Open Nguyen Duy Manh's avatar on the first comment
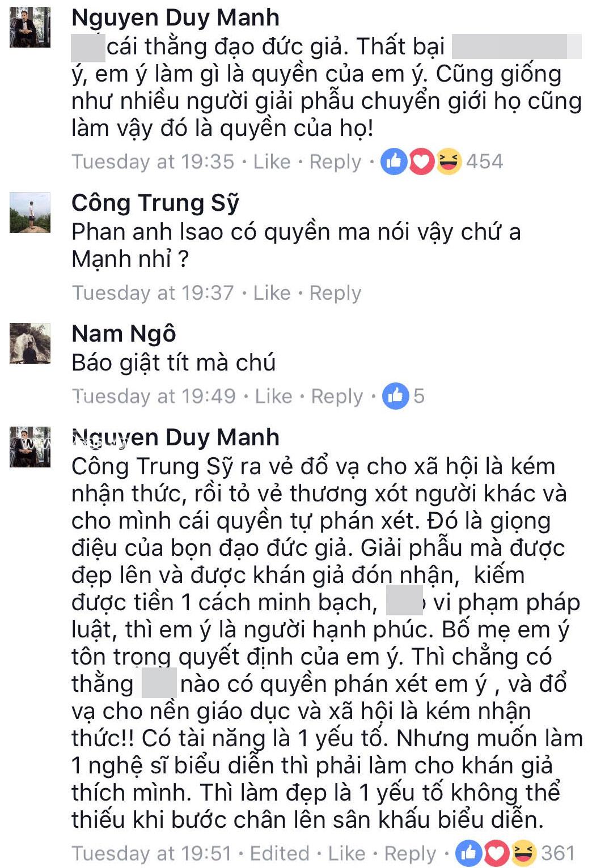605x868 pixels. click(30, 27)
